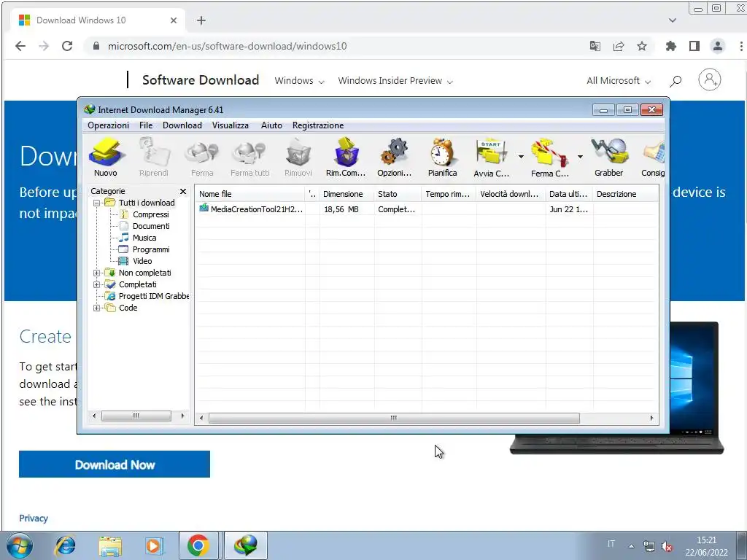Open the Windows Start orb

click(x=19, y=545)
